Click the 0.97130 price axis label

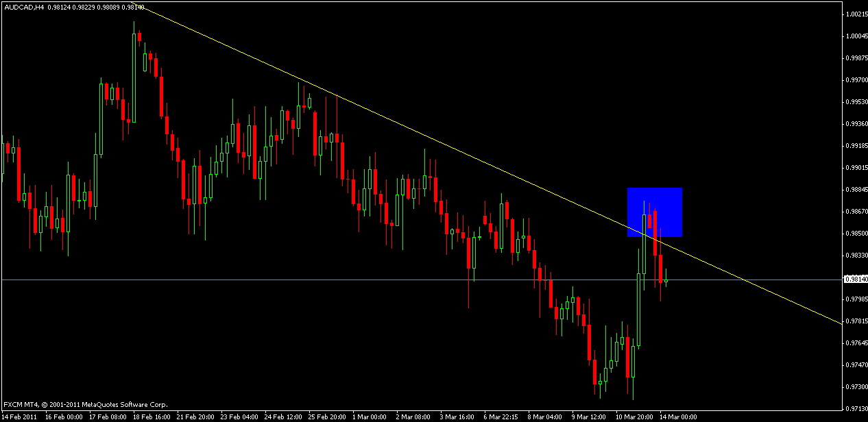(854, 388)
